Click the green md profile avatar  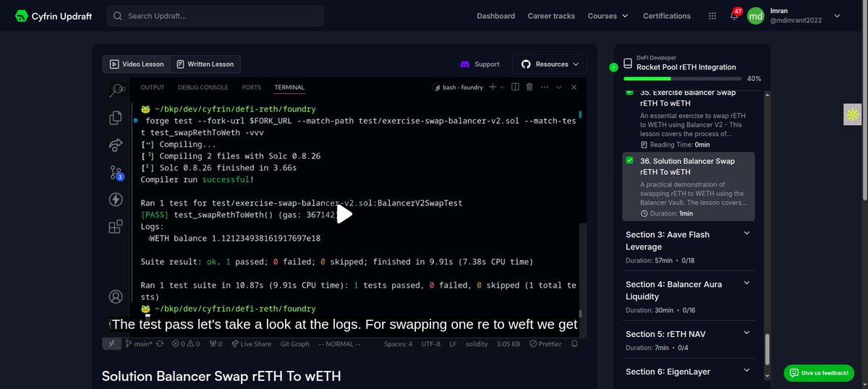point(756,16)
